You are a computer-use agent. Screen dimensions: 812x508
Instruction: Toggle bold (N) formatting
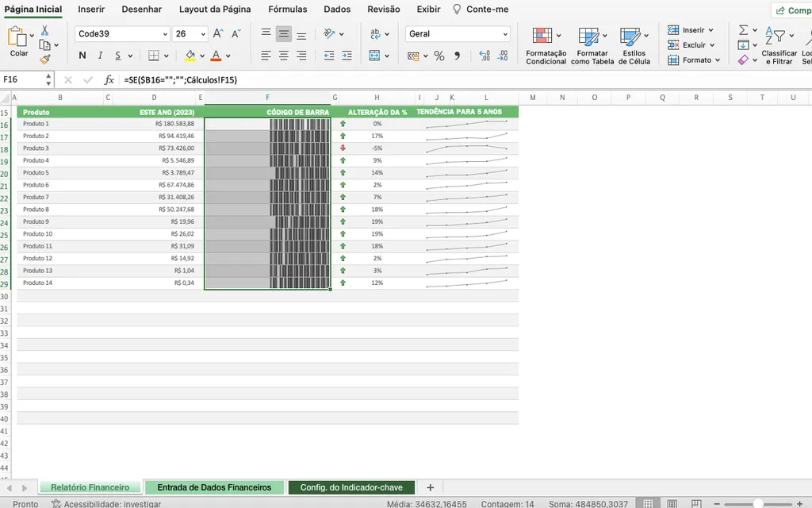click(82, 56)
